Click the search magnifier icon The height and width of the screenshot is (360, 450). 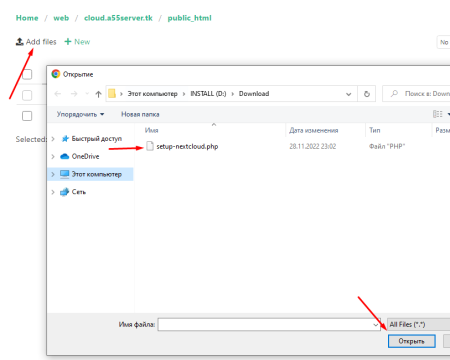395,94
